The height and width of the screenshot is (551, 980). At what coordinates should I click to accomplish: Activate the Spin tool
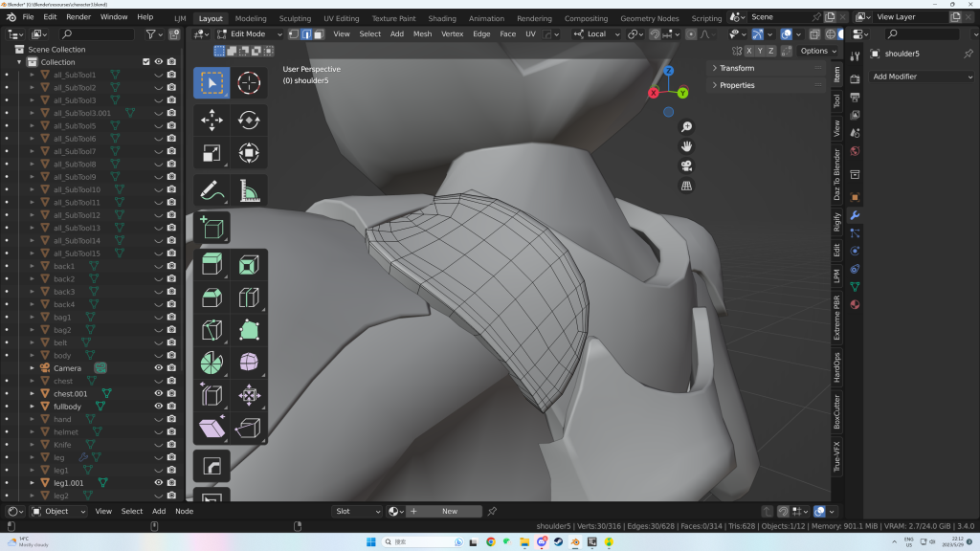click(x=212, y=363)
